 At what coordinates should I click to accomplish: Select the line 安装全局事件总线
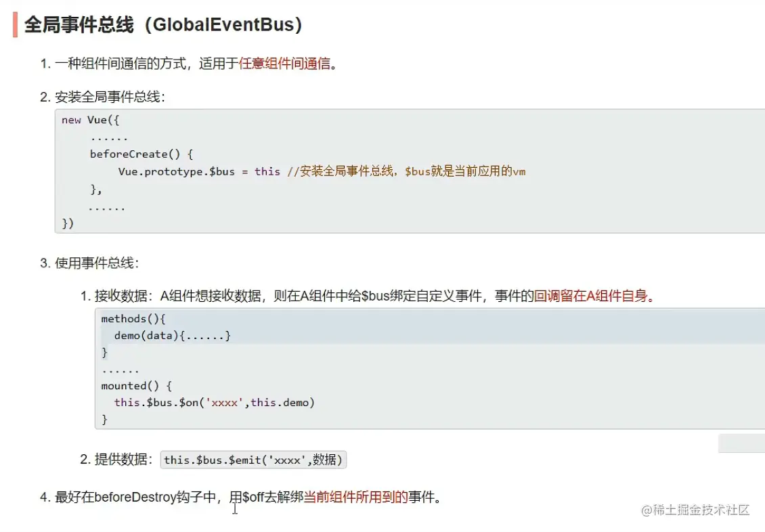[x=110, y=97]
